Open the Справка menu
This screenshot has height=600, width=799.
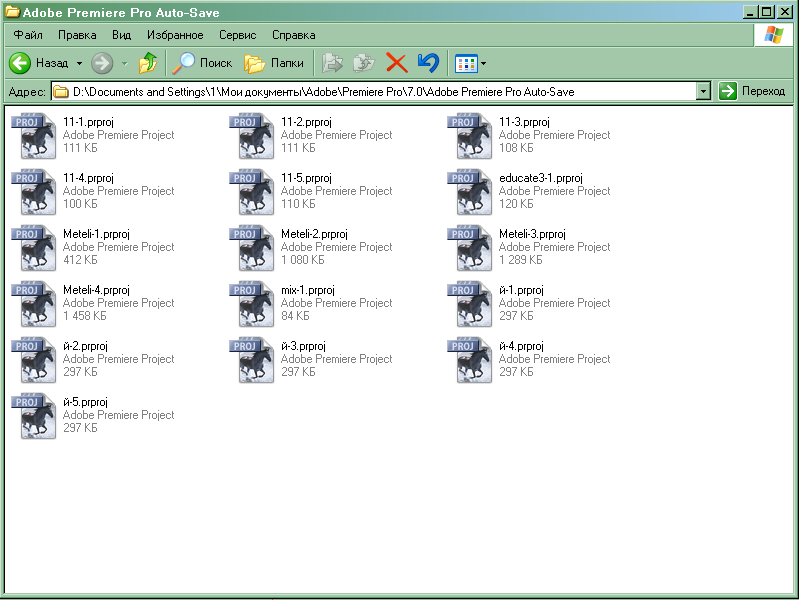[x=294, y=35]
